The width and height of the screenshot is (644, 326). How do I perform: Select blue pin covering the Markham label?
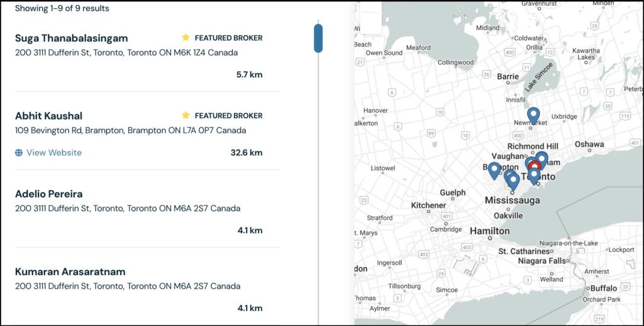click(x=541, y=159)
